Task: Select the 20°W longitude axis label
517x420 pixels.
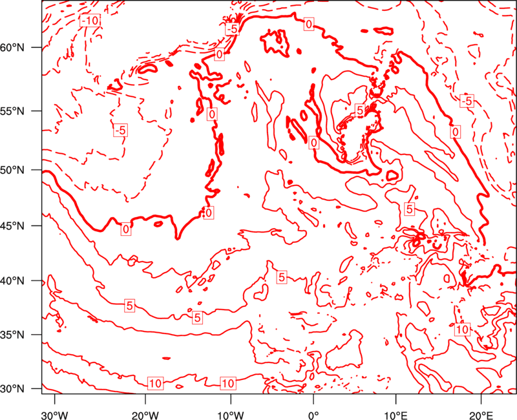Action: tap(145, 415)
